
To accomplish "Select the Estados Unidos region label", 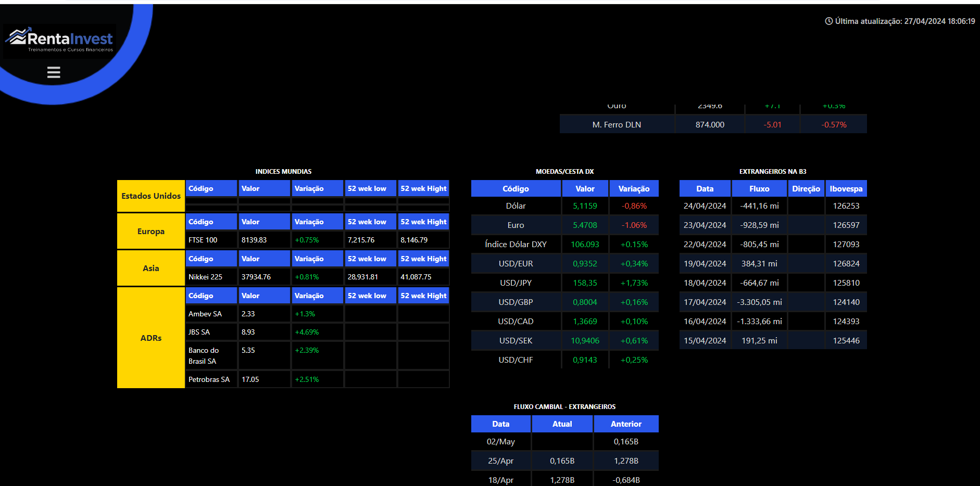I will tap(151, 196).
